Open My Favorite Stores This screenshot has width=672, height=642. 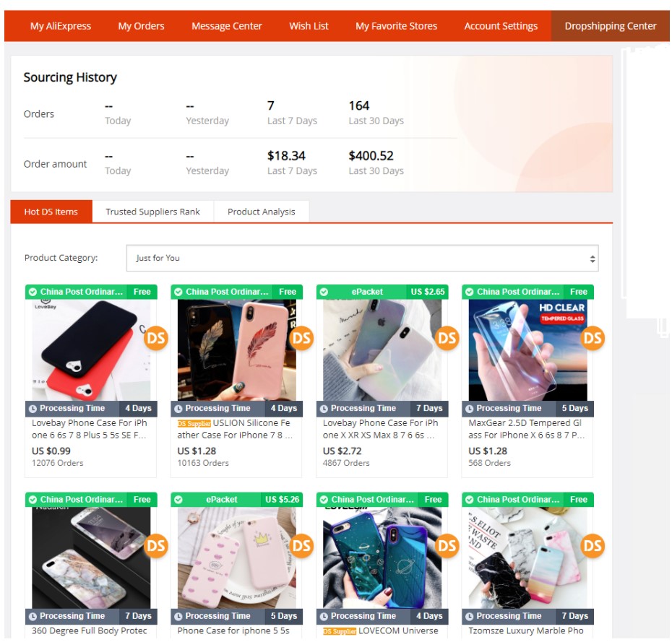[397, 26]
